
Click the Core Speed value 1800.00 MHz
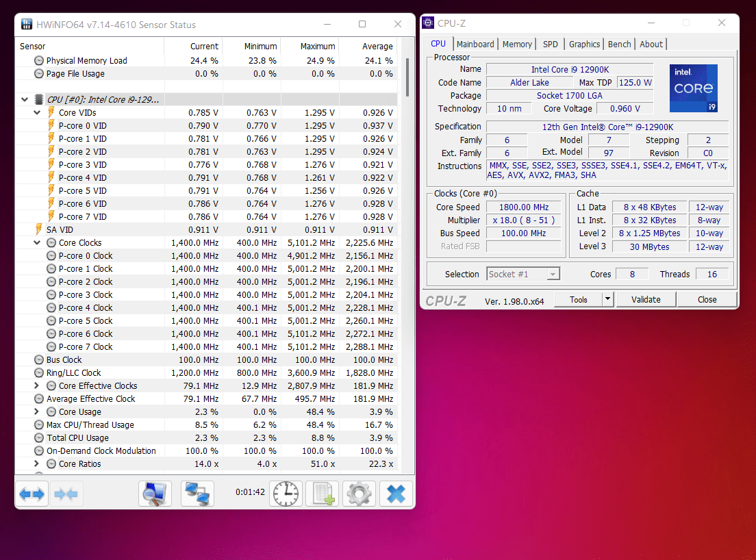[524, 207]
